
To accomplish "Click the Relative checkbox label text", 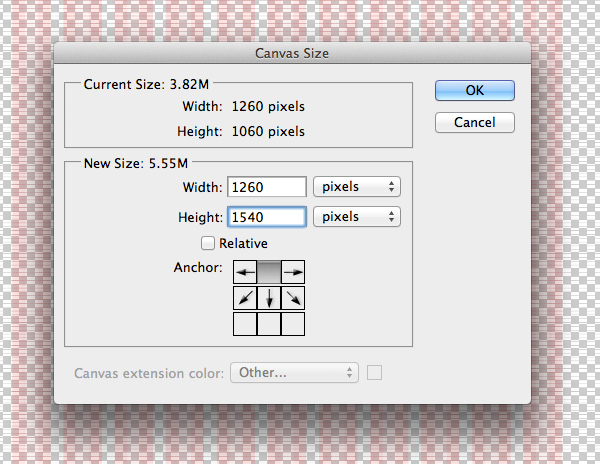I will coord(243,243).
